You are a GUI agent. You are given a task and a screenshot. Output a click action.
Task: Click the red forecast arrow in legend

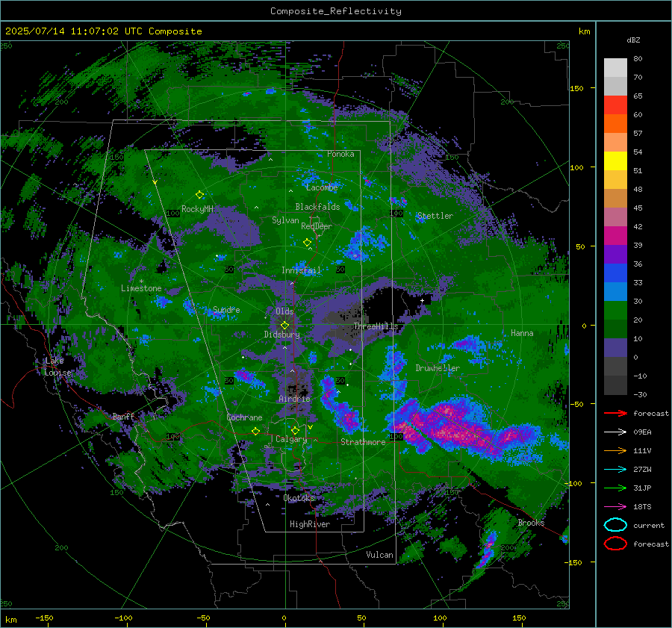coord(615,413)
